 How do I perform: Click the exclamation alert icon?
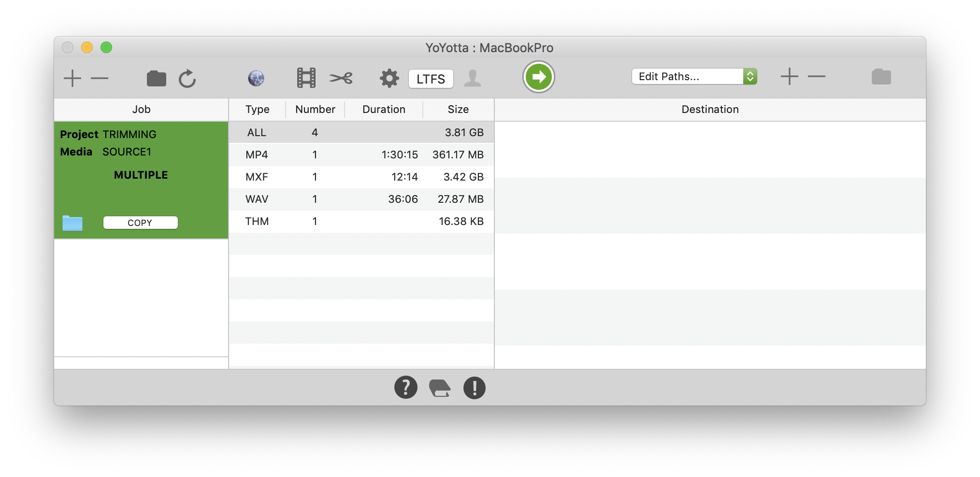pos(475,388)
